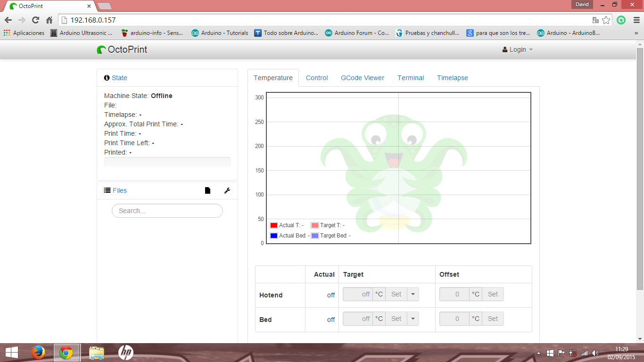Screen dimensions: 644x362
Task: Open the Windows Start button
Action: click(x=12, y=353)
